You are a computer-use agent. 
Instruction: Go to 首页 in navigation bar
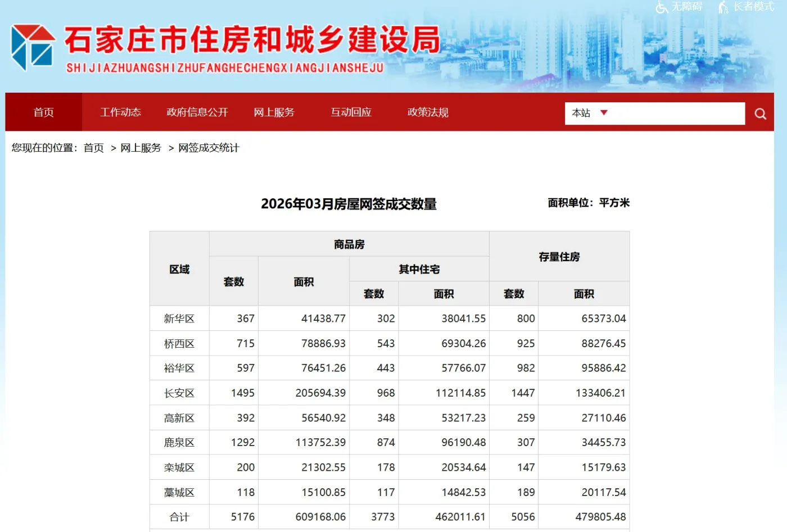click(x=44, y=112)
